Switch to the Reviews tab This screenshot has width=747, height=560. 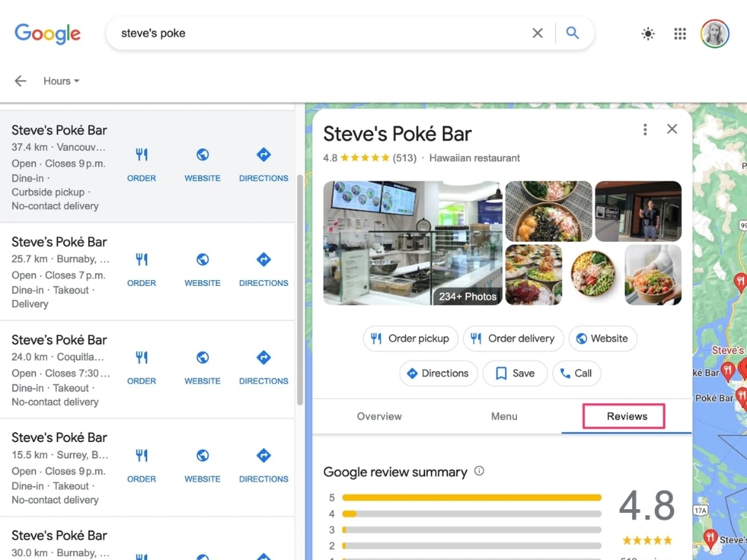tap(627, 416)
